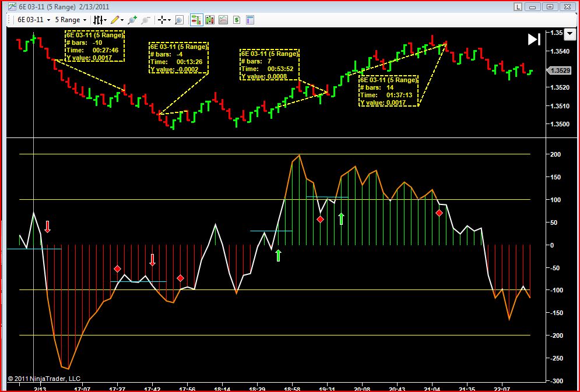Click the -300 indicator scale label

tap(557, 381)
